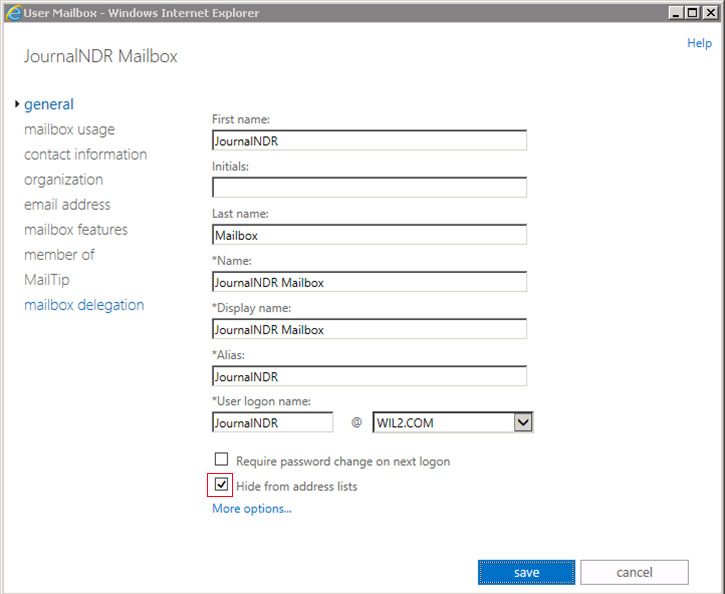Click the JournalNDR Mailbox page heading

(x=101, y=56)
